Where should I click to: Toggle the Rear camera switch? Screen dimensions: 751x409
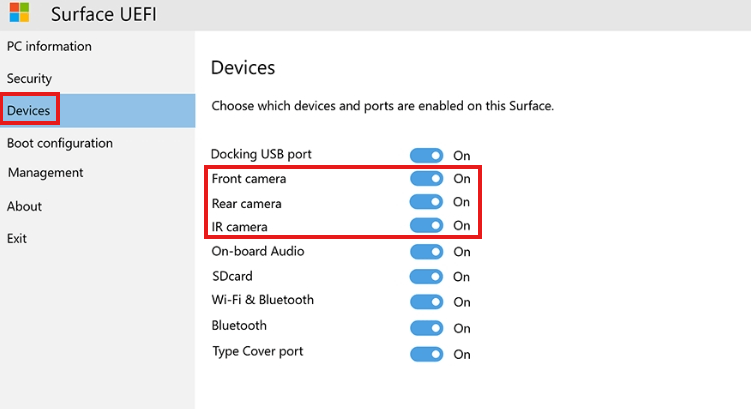click(426, 202)
